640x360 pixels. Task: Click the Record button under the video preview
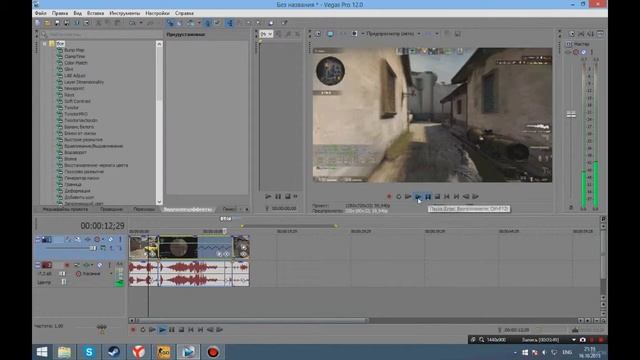point(389,197)
